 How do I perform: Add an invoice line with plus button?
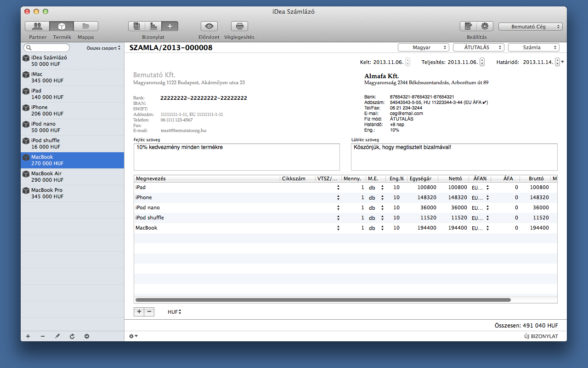(x=139, y=311)
